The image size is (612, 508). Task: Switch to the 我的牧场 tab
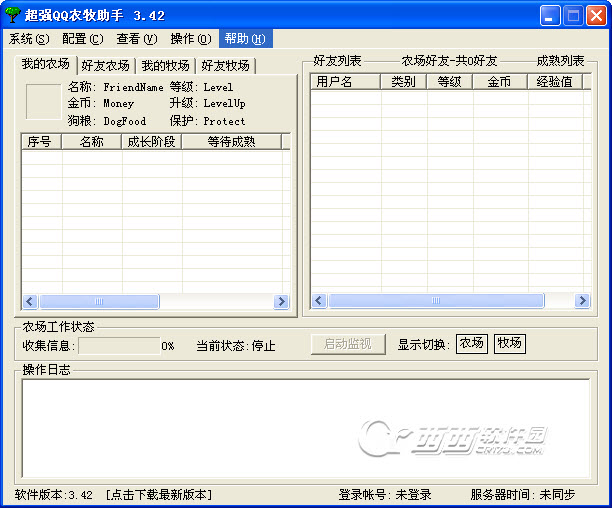click(x=165, y=66)
